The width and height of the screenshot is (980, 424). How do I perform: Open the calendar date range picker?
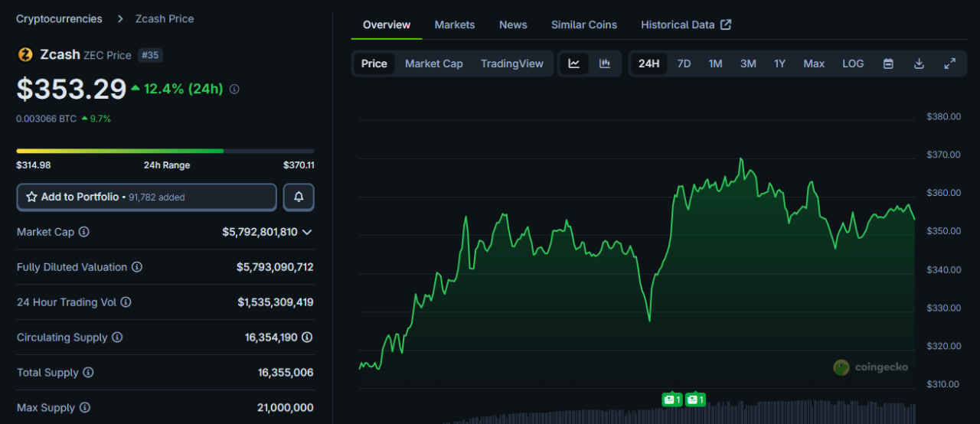(x=888, y=64)
